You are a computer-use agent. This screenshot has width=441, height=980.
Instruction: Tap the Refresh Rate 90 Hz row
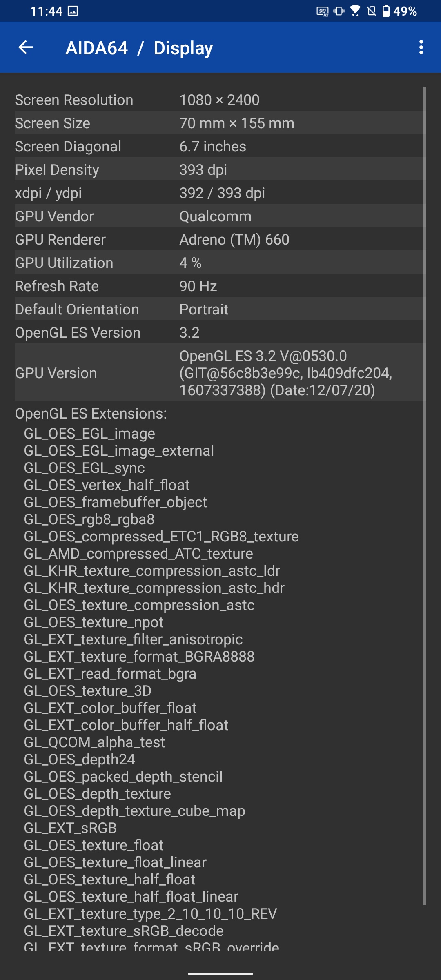click(220, 286)
